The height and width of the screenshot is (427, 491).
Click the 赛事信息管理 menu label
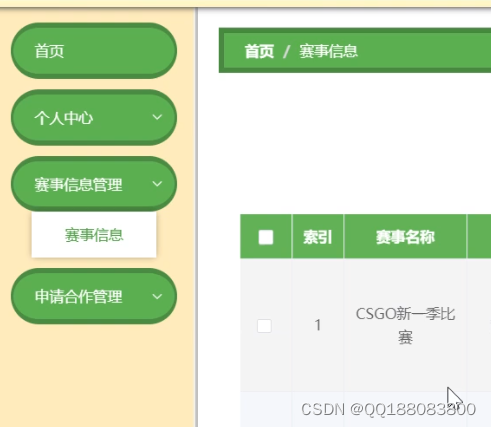point(78,185)
